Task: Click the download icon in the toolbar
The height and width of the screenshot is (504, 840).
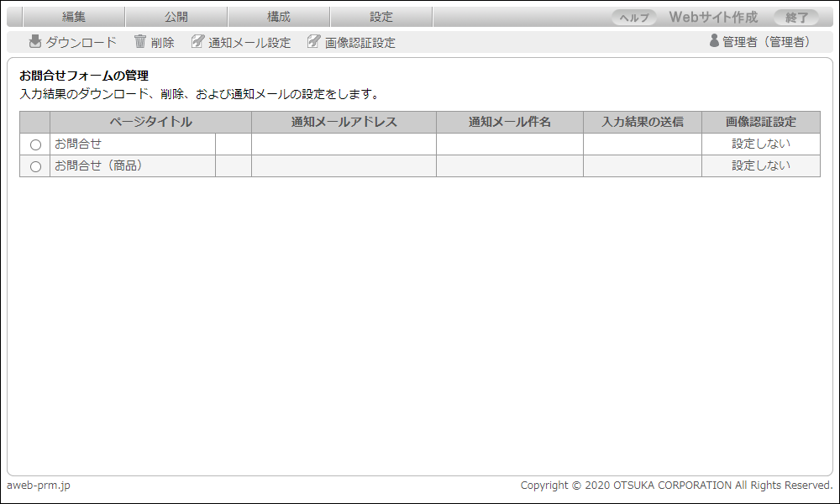Action: click(35, 42)
